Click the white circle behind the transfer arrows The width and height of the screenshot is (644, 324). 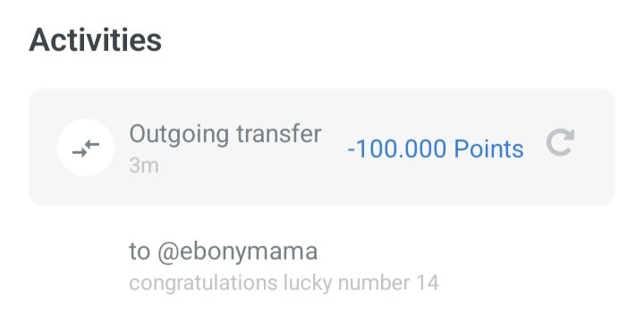(86, 148)
